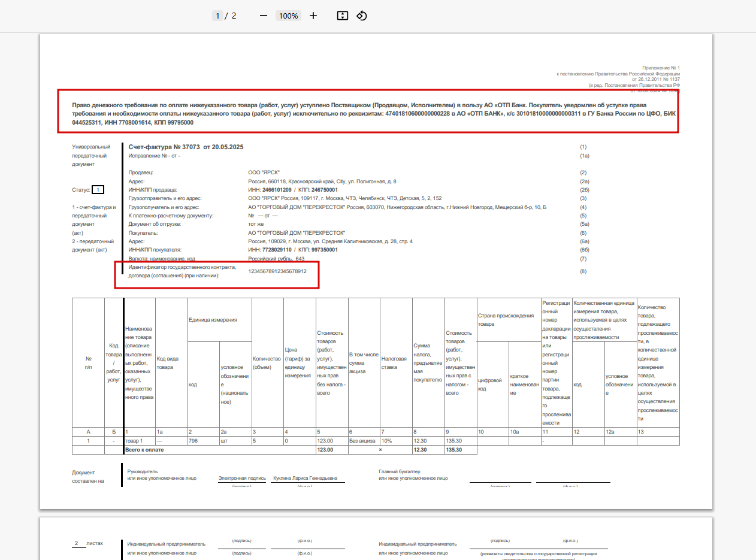
Task: Click "К платежно-расчетному документу:" label
Action: pyautogui.click(x=171, y=215)
